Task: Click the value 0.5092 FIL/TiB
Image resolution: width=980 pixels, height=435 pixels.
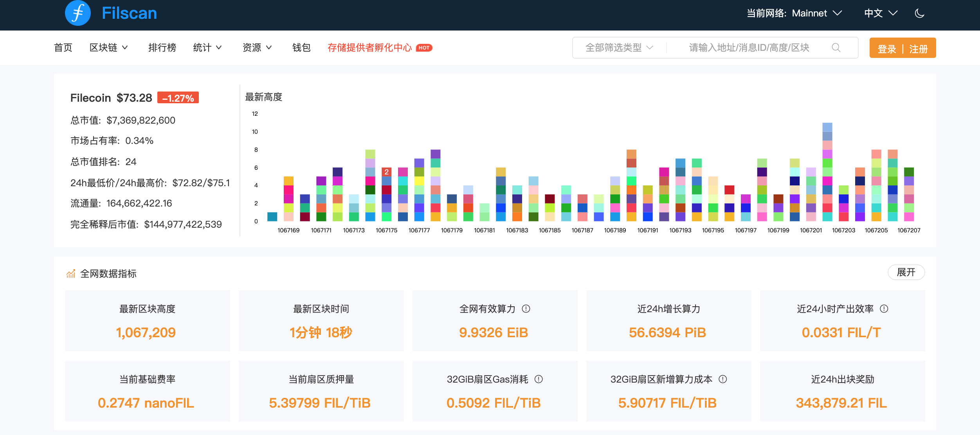Action: point(494,403)
